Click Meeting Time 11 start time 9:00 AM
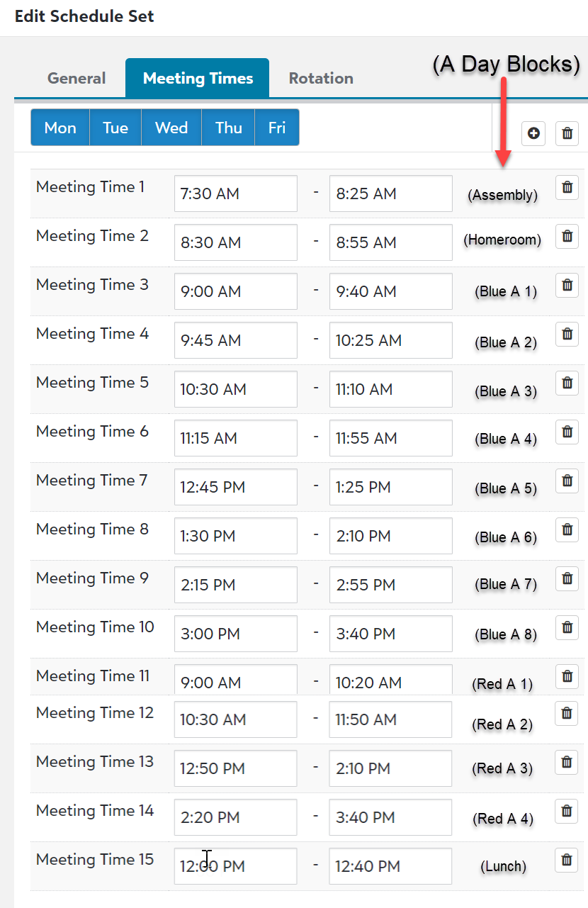 pos(235,682)
